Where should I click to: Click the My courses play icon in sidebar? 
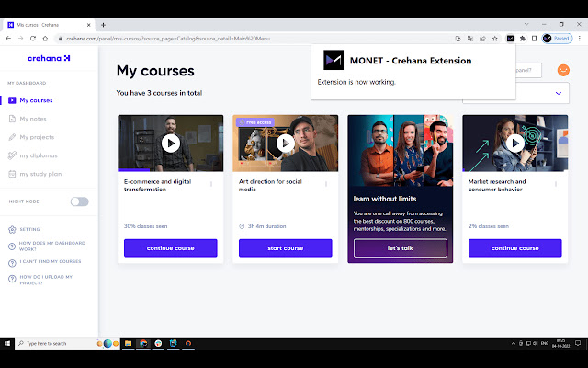pos(12,100)
